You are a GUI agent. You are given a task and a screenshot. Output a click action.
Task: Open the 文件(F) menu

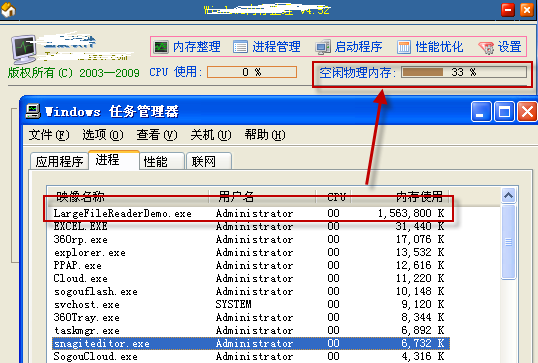(x=49, y=135)
